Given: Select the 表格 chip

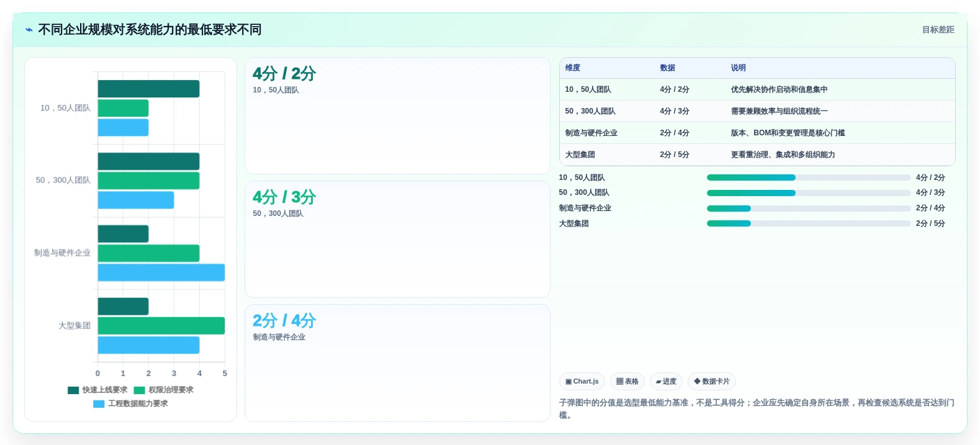Looking at the screenshot, I should point(627,382).
